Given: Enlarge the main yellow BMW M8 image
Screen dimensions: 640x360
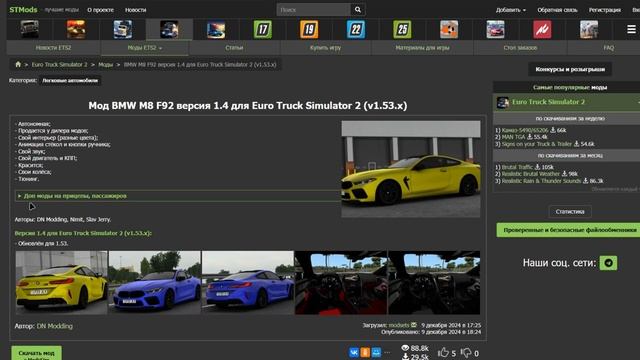Looking at the screenshot, I should (411, 169).
